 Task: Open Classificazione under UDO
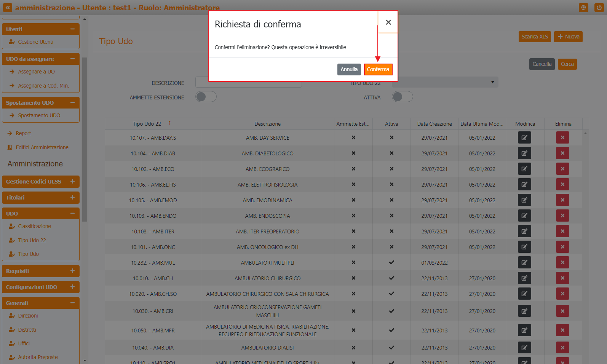(x=34, y=226)
